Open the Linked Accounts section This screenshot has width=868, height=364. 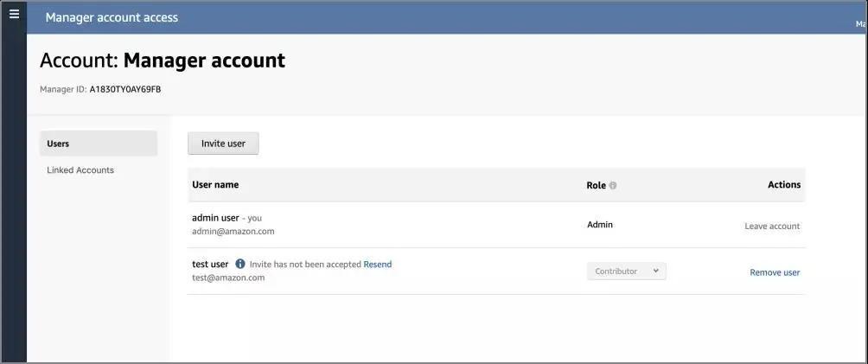click(80, 170)
